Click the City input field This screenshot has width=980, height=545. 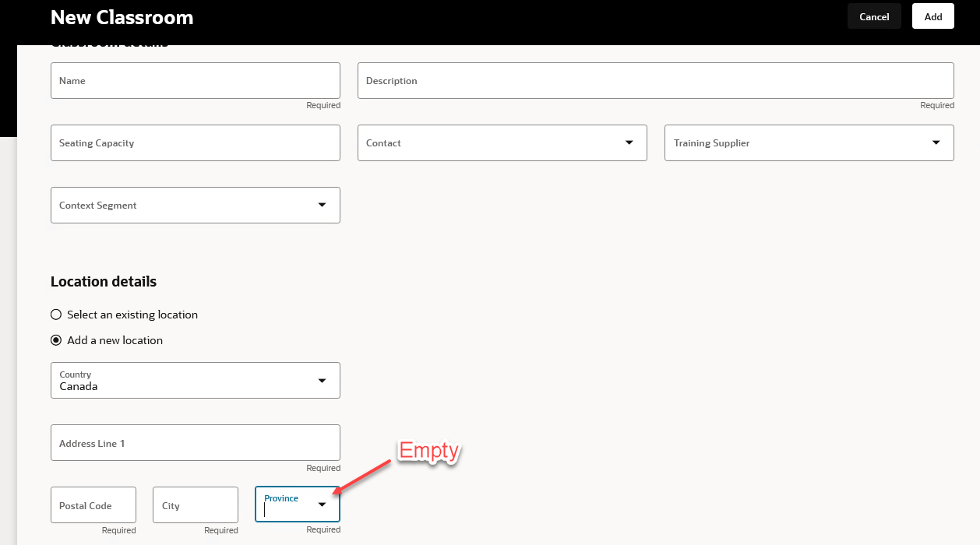(195, 505)
